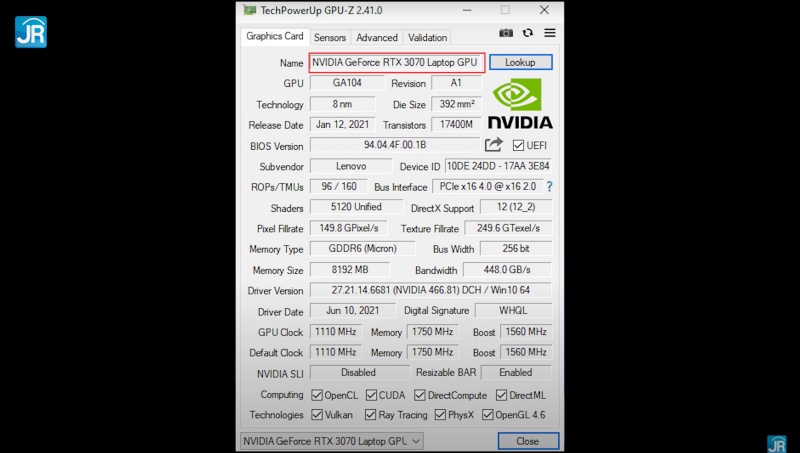The image size is (800, 453).
Task: Click the Device ID value 10DE 24DD
Action: point(498,166)
